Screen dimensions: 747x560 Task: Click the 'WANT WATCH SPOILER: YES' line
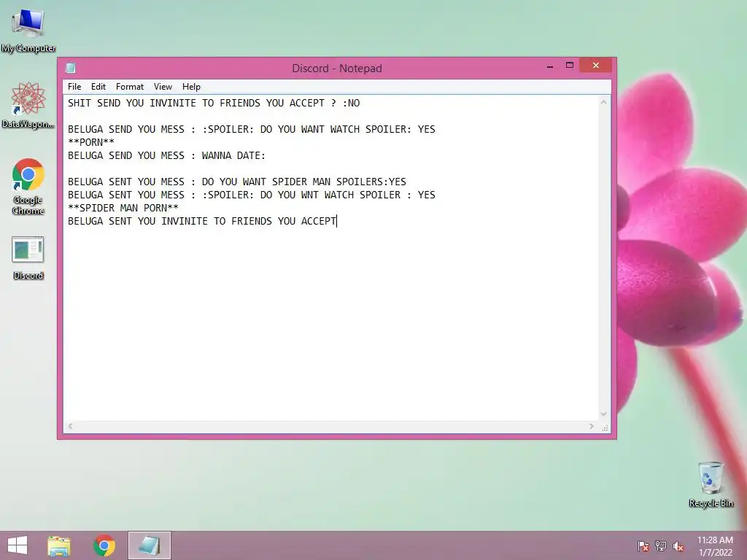(x=252, y=130)
